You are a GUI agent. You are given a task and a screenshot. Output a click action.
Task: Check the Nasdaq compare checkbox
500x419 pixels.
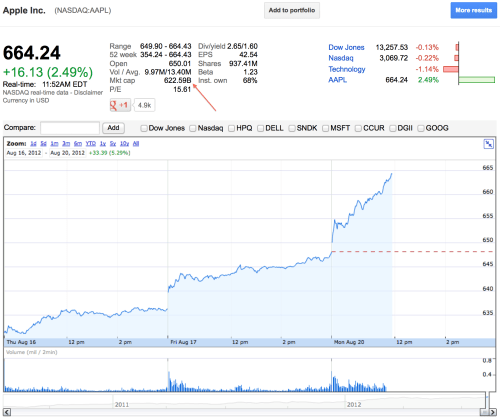[193, 128]
